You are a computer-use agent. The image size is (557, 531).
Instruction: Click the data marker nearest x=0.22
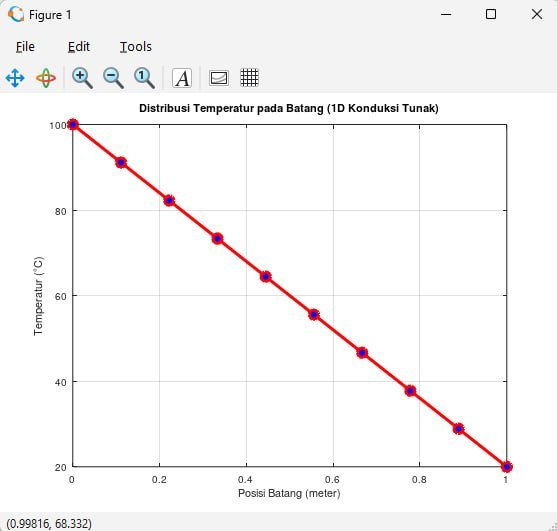click(169, 201)
